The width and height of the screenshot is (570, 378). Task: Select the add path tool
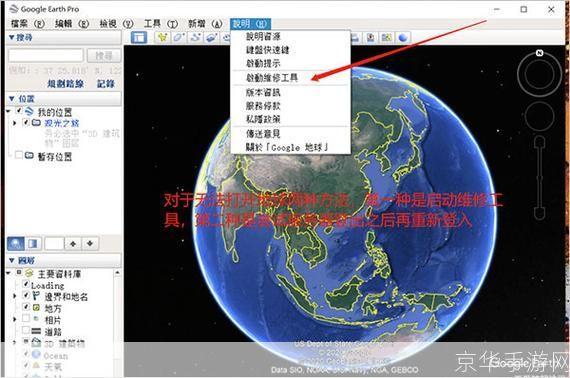point(195,37)
